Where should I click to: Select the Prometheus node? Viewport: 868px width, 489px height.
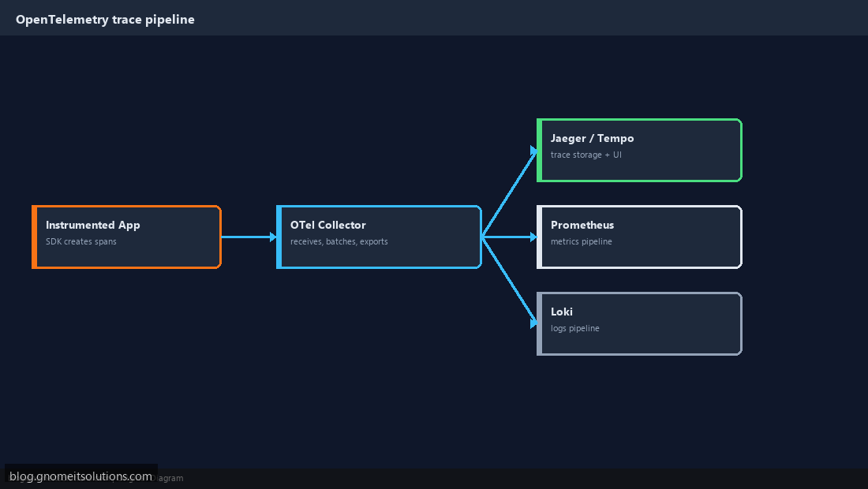pos(639,237)
